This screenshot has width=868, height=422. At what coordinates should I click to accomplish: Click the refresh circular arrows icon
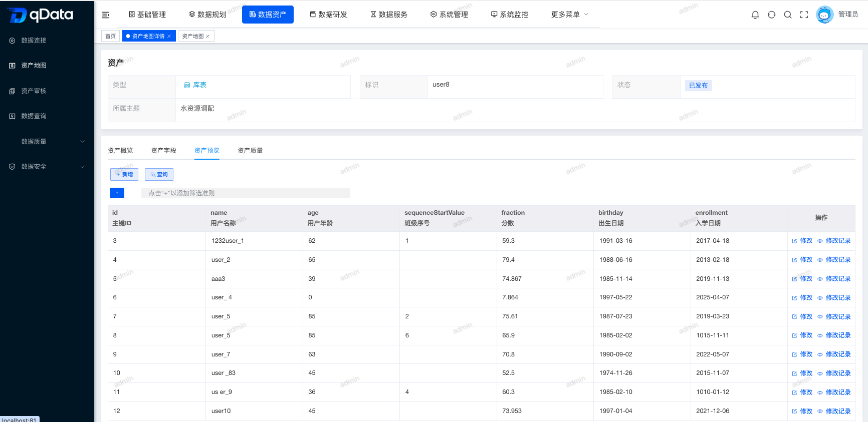coord(772,15)
